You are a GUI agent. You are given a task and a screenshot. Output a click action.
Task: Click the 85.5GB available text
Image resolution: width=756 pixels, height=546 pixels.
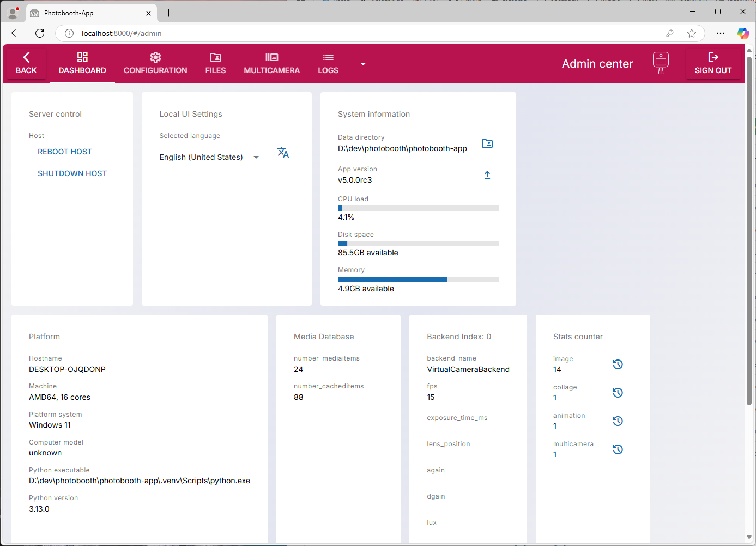[368, 253]
